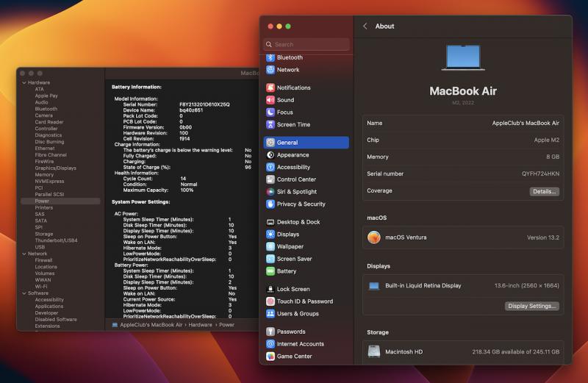Open the Accessibility icon
588x383 pixels.
(270, 168)
